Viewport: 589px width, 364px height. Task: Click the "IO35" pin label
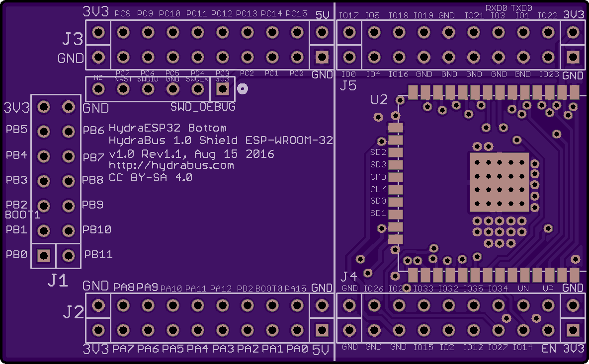473,289
